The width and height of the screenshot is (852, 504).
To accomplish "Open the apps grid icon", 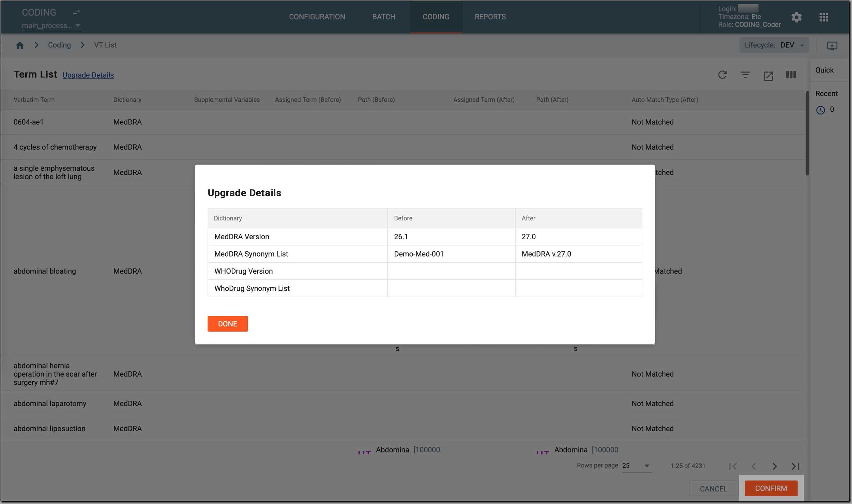I will (823, 17).
